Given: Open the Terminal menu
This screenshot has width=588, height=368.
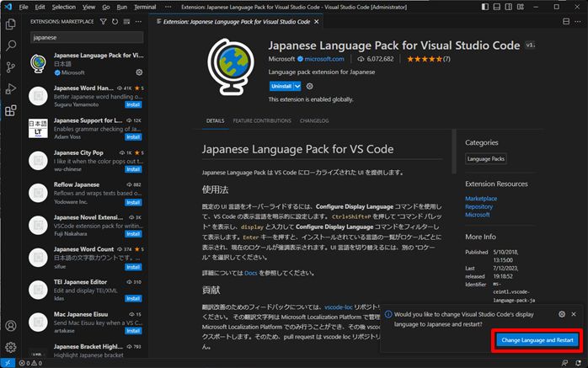Looking at the screenshot, I should (145, 7).
